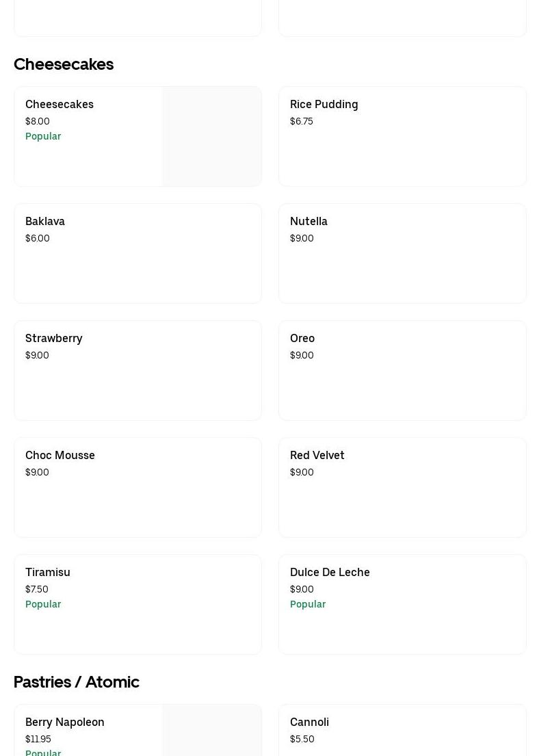Click the Cheesecakes section heading
This screenshot has height=756, width=550.
tap(64, 64)
